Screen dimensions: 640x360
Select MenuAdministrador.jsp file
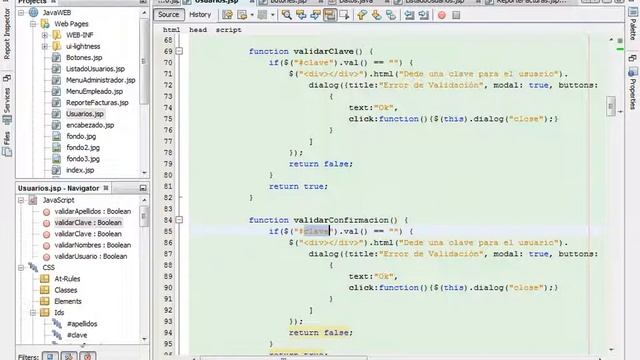click(x=101, y=80)
